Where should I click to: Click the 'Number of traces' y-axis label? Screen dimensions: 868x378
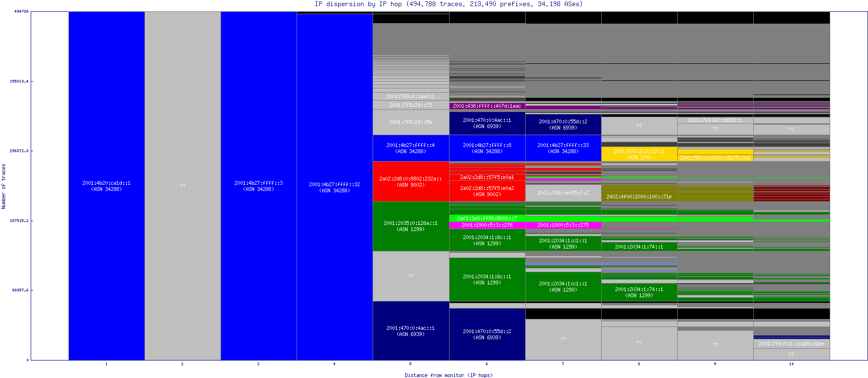tap(4, 186)
